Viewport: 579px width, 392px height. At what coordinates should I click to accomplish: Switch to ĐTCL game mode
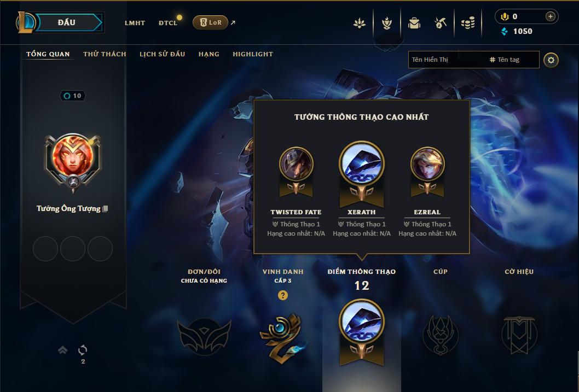click(x=168, y=23)
